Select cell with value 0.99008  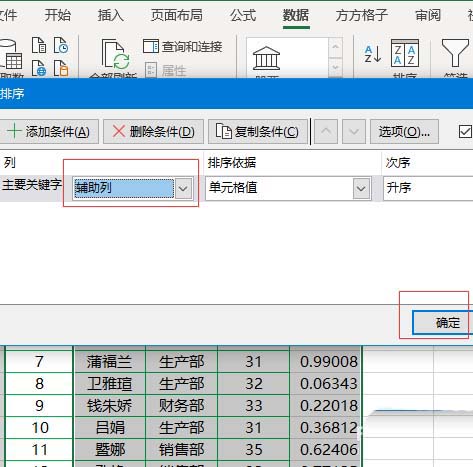(326, 362)
